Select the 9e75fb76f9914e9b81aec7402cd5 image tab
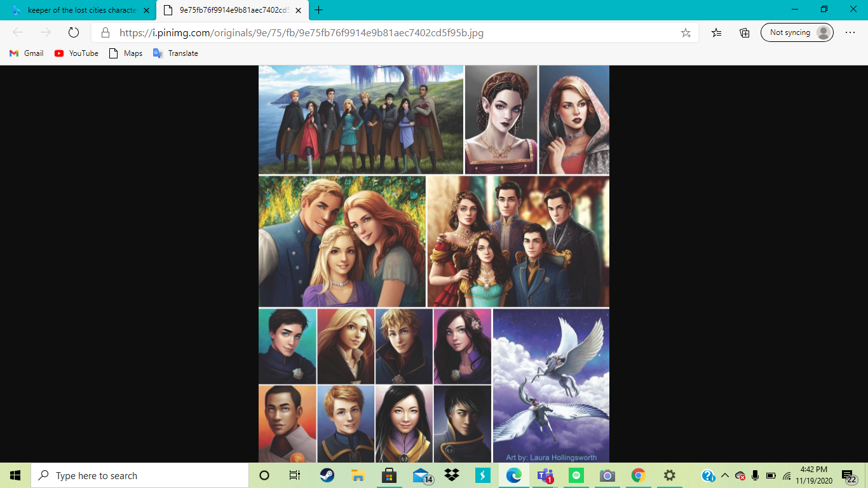The width and height of the screenshot is (868, 488). click(x=232, y=10)
